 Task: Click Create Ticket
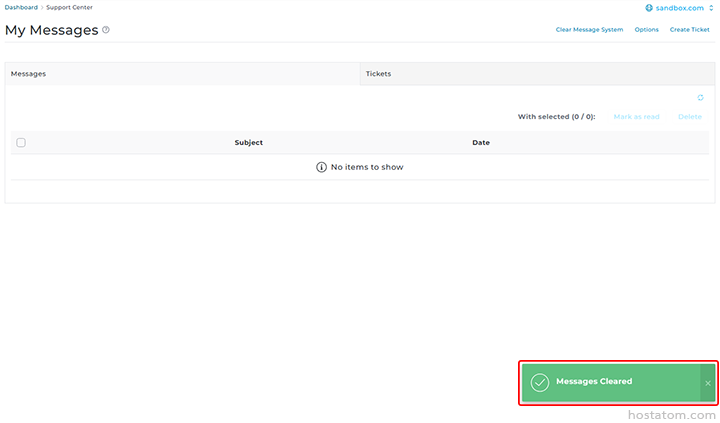click(x=689, y=30)
